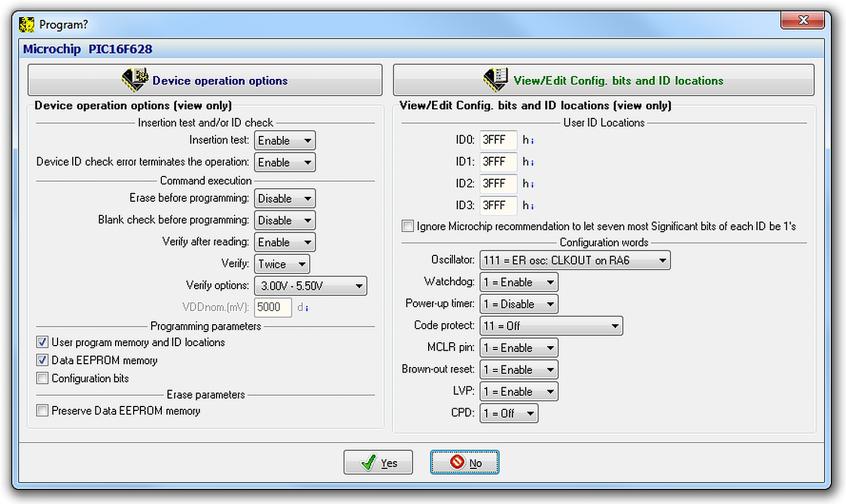
Task: Click the red prohibition icon on No
Action: click(x=457, y=462)
